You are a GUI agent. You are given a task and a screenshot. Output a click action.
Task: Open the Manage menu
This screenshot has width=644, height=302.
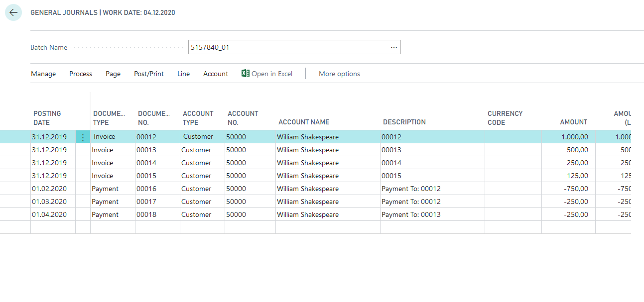[43, 74]
